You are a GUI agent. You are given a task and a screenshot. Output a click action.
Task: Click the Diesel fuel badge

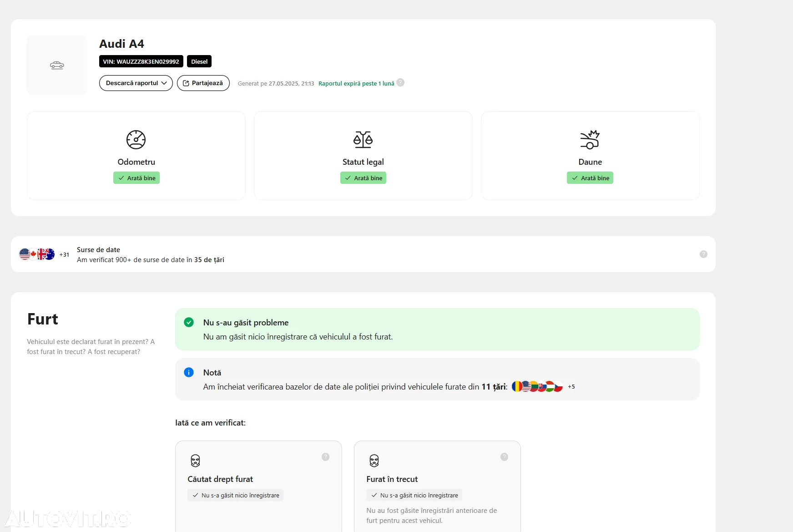click(x=199, y=61)
